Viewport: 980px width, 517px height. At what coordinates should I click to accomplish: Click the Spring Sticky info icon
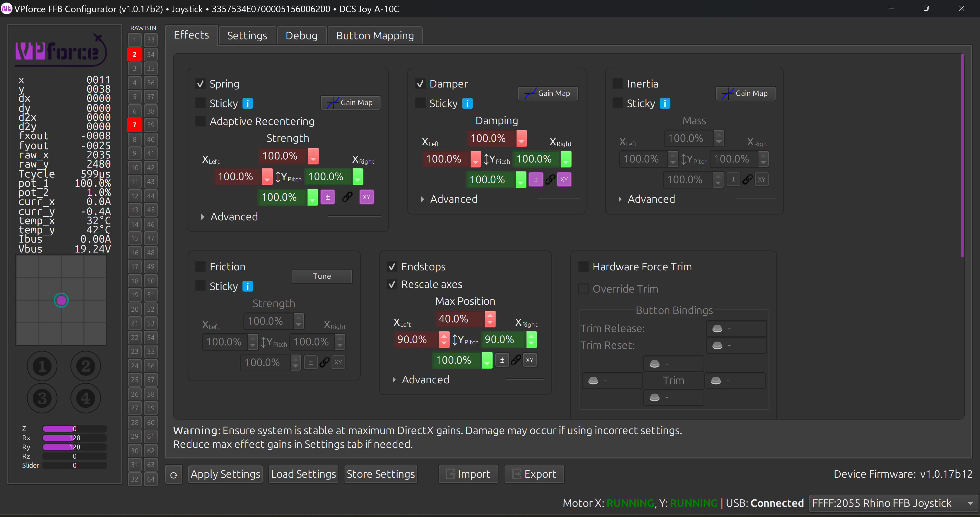click(248, 103)
